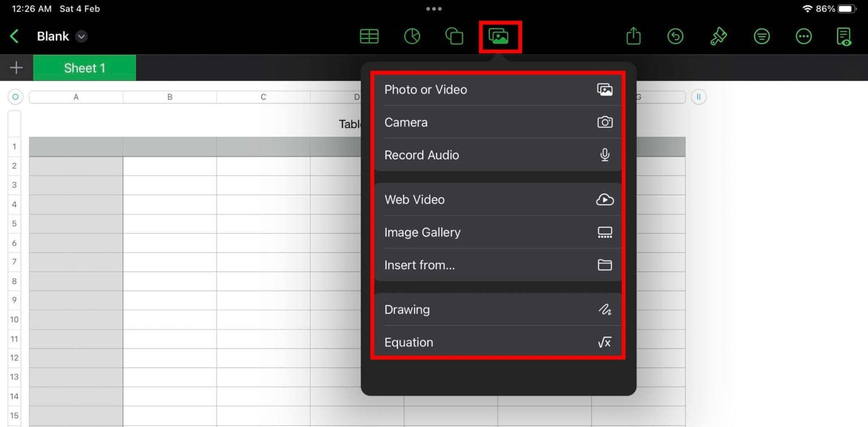This screenshot has width=868, height=427.
Task: Select column header B
Action: 170,96
